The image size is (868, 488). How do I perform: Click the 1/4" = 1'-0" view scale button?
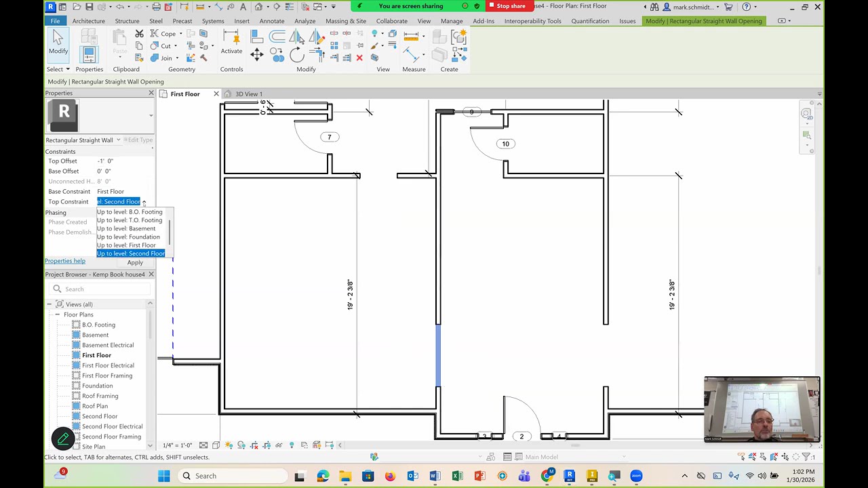tap(177, 445)
